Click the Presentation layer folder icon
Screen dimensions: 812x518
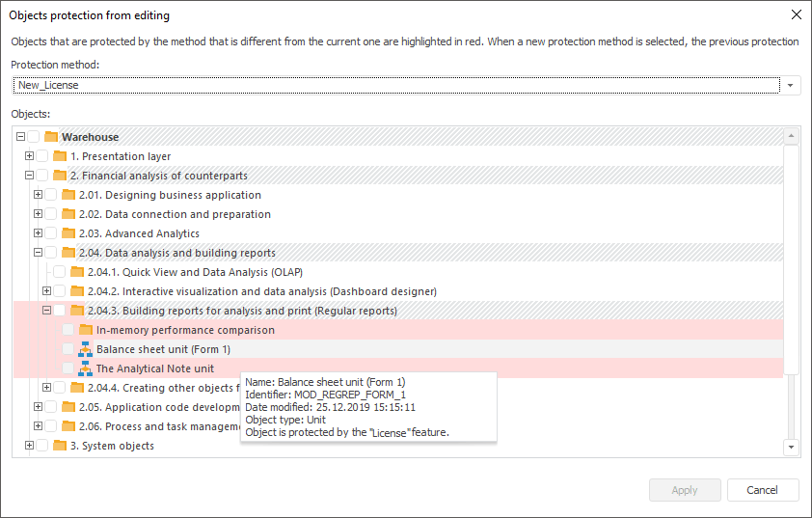(60, 156)
